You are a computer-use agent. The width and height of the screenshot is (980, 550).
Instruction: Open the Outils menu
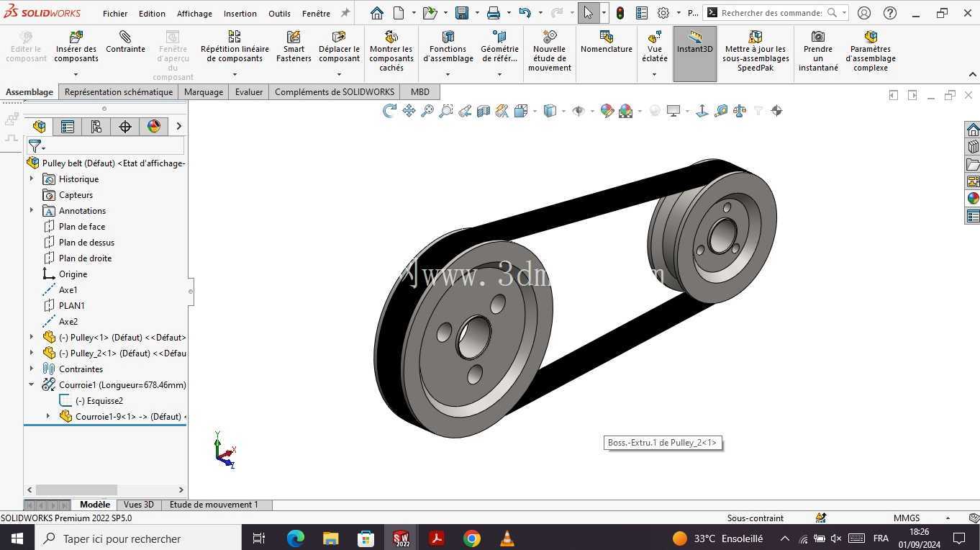pos(280,14)
